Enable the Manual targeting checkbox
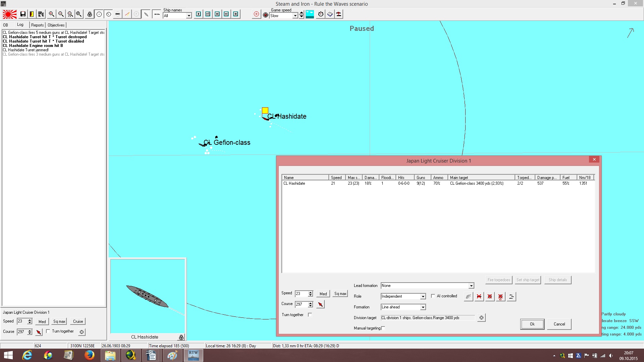 pos(383,328)
